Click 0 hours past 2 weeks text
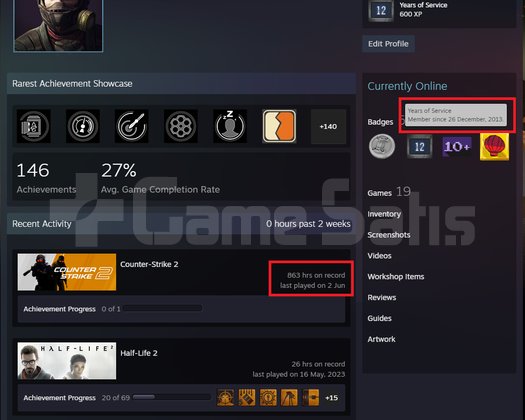Viewport: 525px width, 420px height. (x=308, y=224)
